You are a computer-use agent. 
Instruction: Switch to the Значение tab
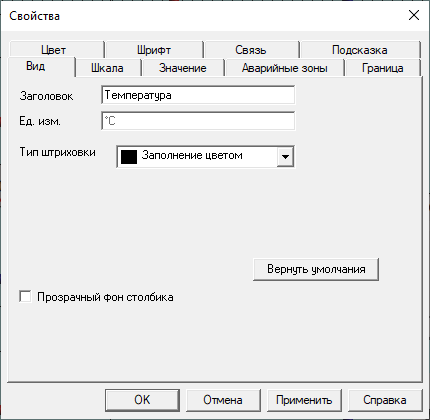[x=183, y=68]
